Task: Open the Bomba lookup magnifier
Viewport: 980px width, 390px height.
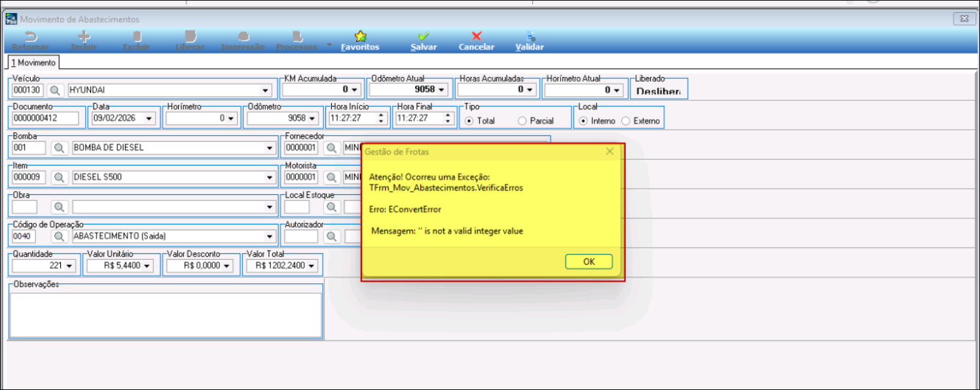Action: [60, 148]
